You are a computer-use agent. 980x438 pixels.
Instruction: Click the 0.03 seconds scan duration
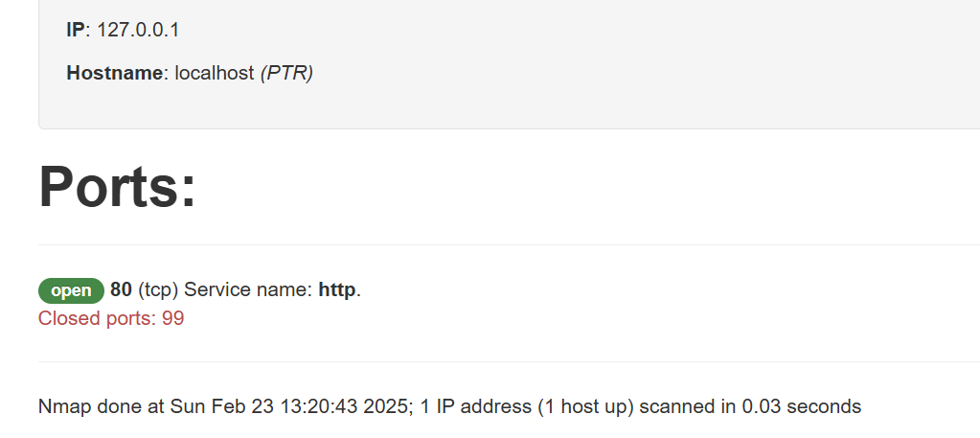tap(801, 406)
